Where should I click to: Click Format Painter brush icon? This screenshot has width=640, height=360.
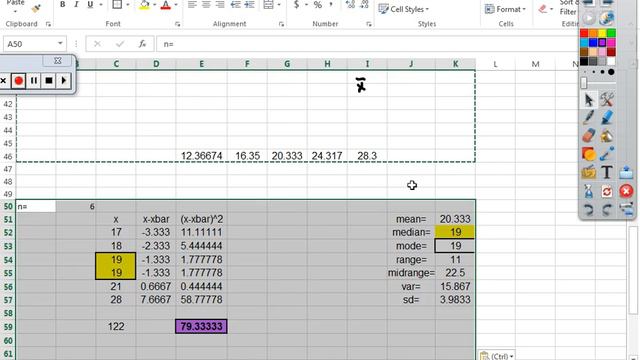pyautogui.click(x=36, y=7)
